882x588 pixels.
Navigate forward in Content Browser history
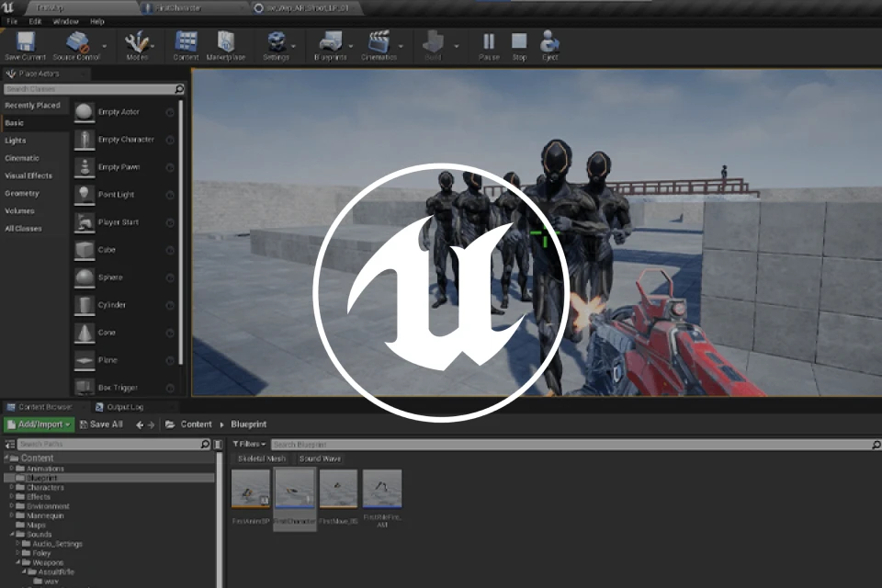pos(151,424)
